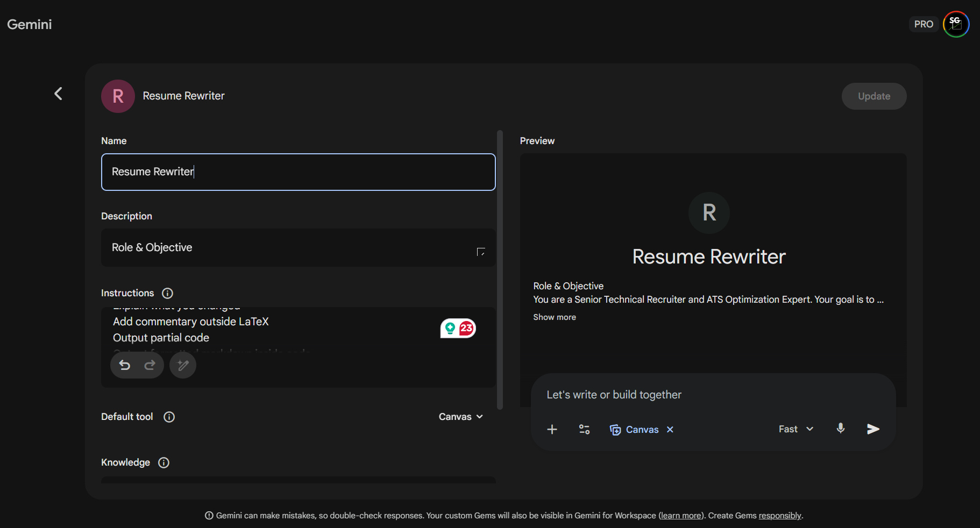The image size is (980, 528).
Task: Redo the instruction edit
Action: 150,366
